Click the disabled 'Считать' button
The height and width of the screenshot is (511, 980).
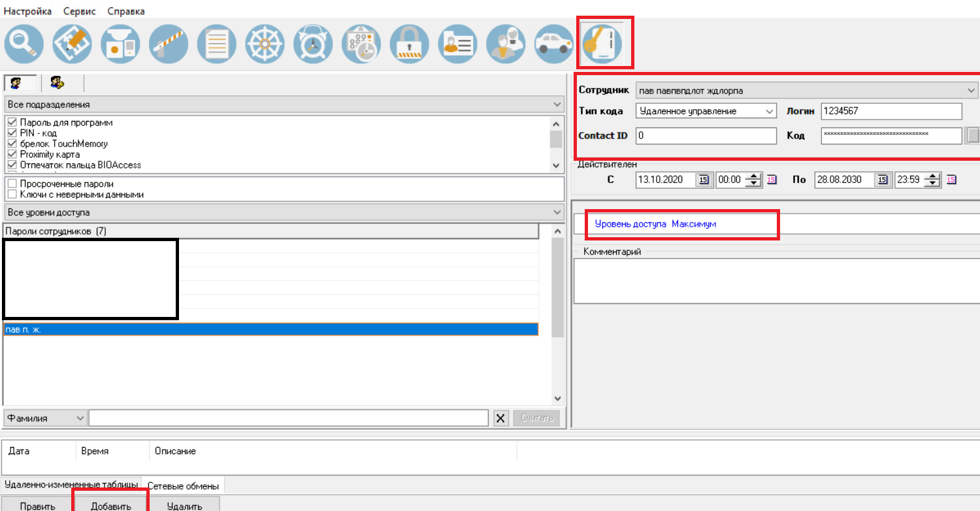coord(536,418)
